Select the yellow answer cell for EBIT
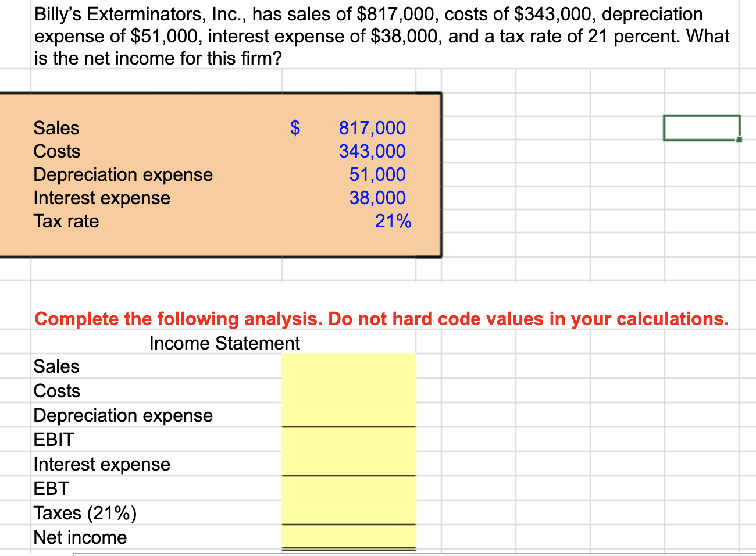Screen dimensions: 756x556 [x=349, y=439]
